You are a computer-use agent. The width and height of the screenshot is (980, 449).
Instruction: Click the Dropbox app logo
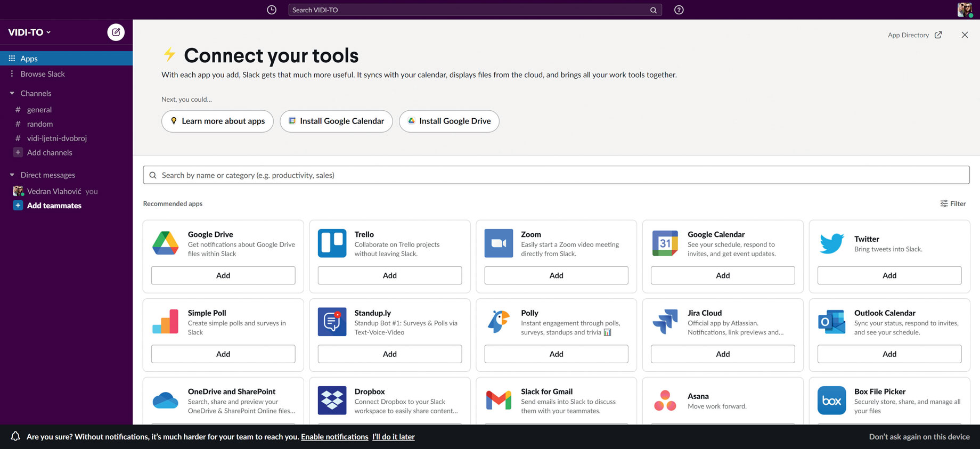point(332,401)
